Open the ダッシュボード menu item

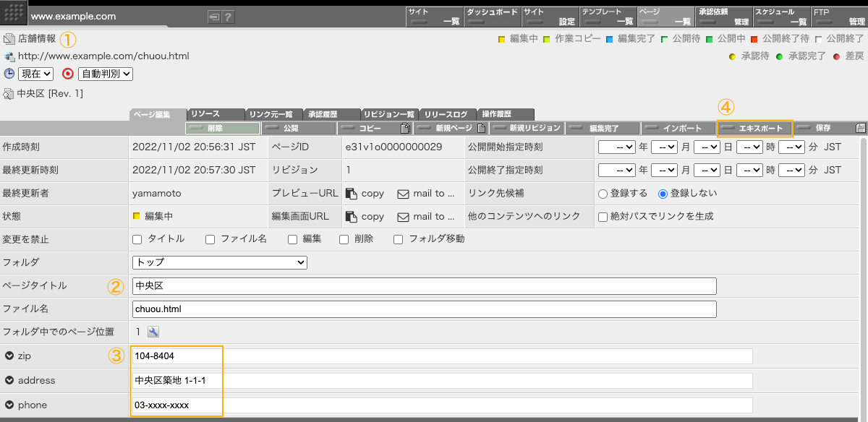coord(492,17)
